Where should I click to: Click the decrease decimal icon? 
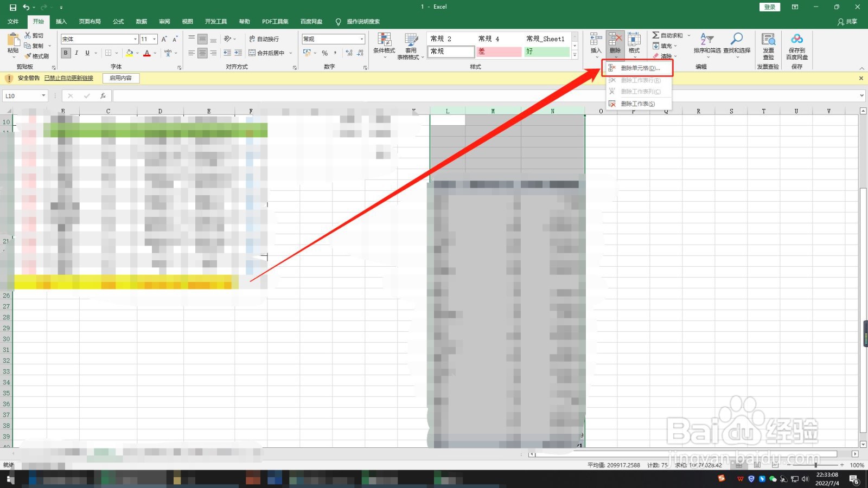[360, 53]
